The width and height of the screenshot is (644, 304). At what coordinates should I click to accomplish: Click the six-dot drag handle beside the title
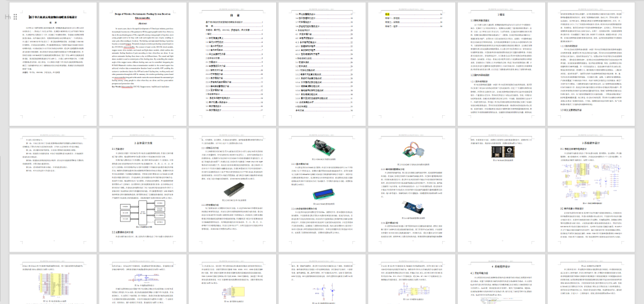coord(14,16)
